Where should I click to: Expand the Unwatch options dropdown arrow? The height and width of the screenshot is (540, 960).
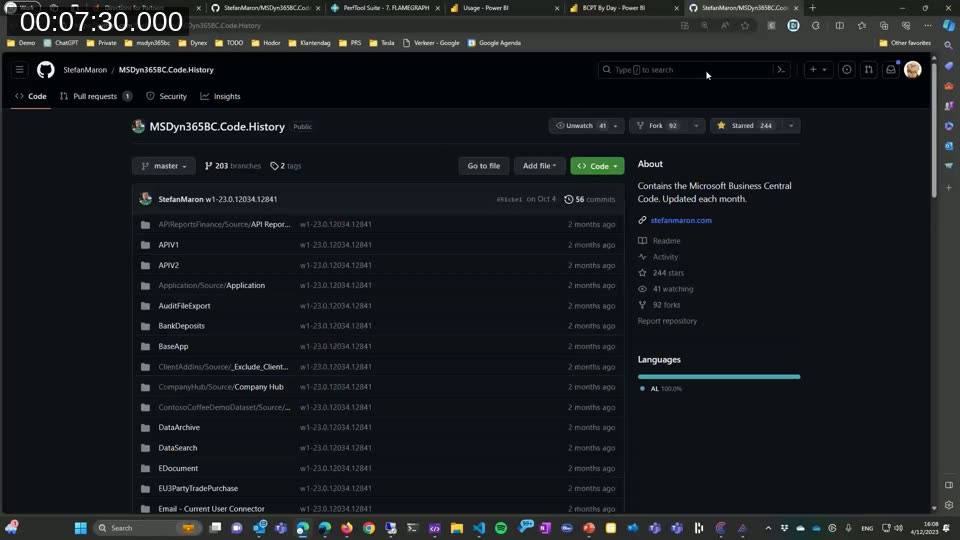615,126
